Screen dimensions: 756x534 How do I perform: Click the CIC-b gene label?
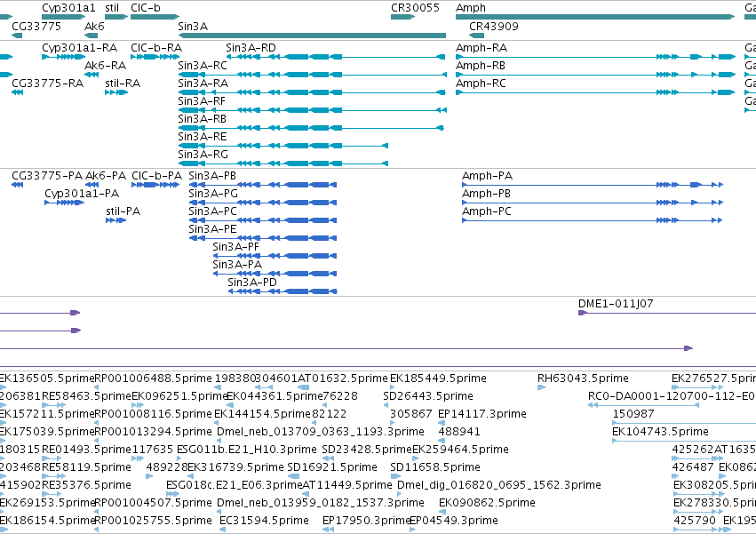point(145,8)
